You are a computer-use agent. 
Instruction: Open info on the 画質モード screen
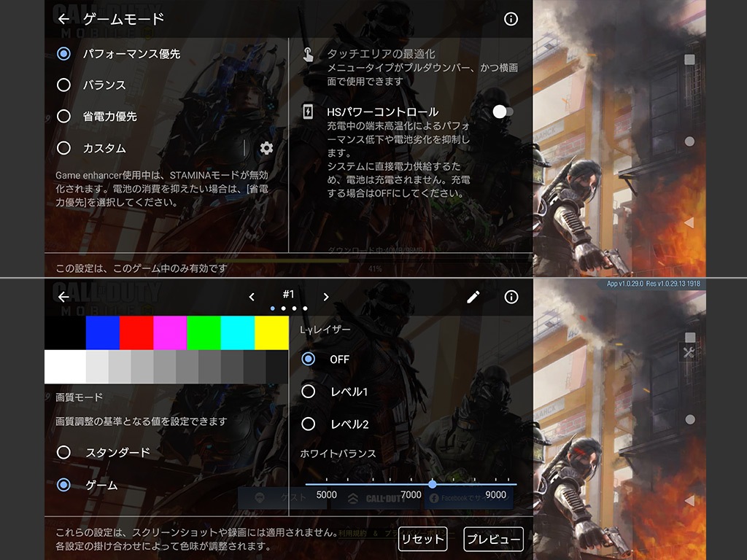511,297
